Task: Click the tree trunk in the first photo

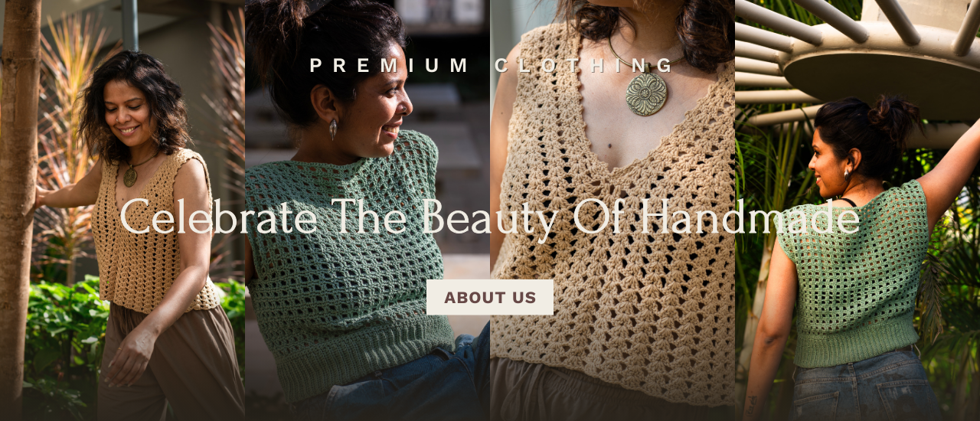Action: point(20,210)
